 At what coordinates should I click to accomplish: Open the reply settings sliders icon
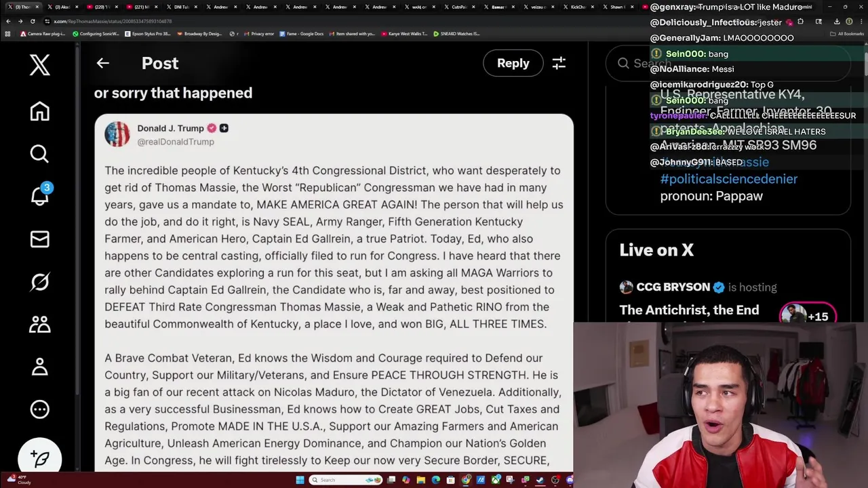pos(559,63)
